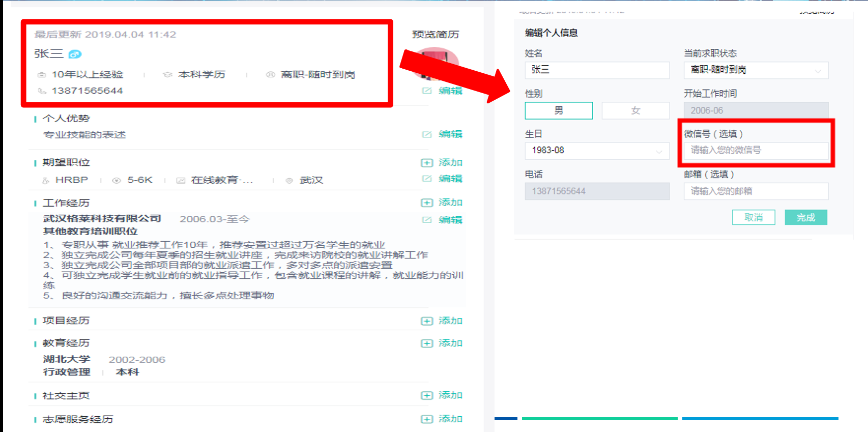
Task: Select 女 as gender
Action: 635,110
